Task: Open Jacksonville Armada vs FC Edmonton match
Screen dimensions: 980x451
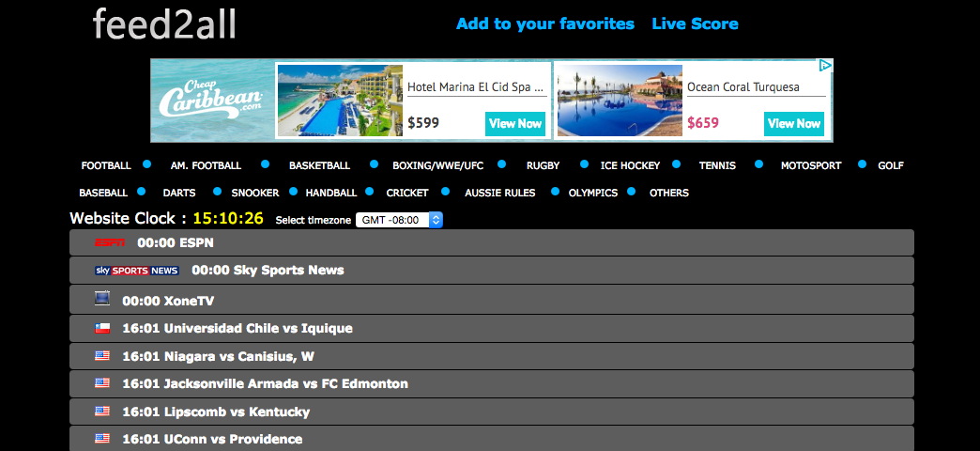Action: pos(491,383)
